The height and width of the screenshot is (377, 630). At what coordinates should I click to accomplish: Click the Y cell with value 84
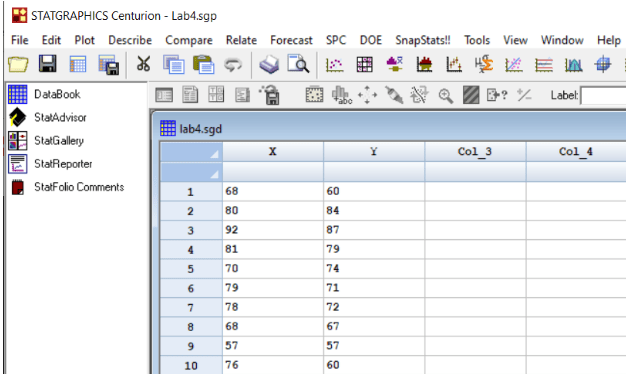374,211
